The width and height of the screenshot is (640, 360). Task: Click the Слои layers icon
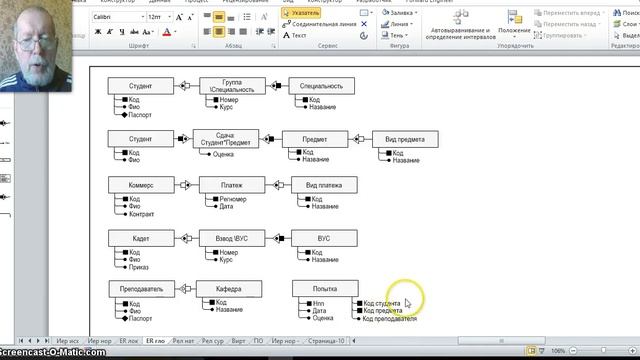[617, 24]
